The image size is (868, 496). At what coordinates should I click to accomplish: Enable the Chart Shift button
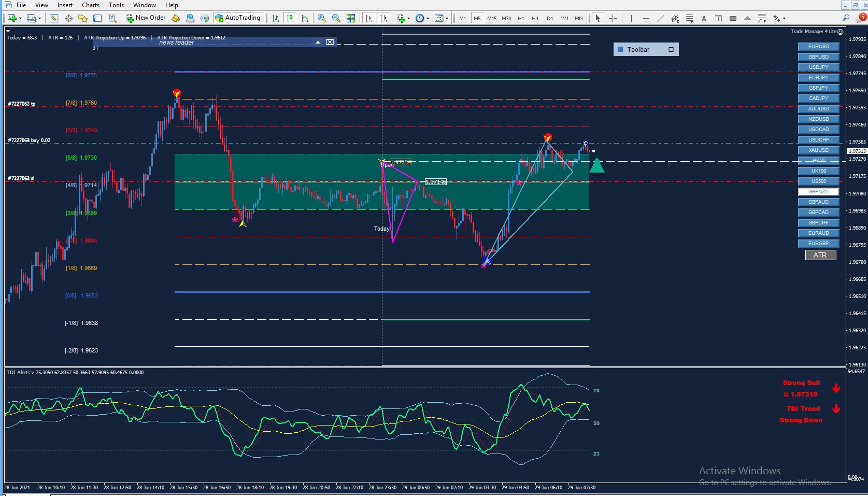coord(383,18)
